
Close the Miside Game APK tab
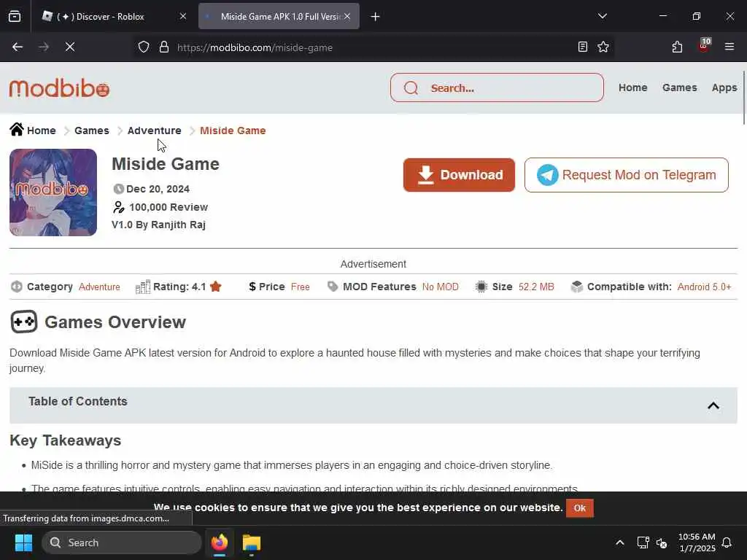click(347, 17)
